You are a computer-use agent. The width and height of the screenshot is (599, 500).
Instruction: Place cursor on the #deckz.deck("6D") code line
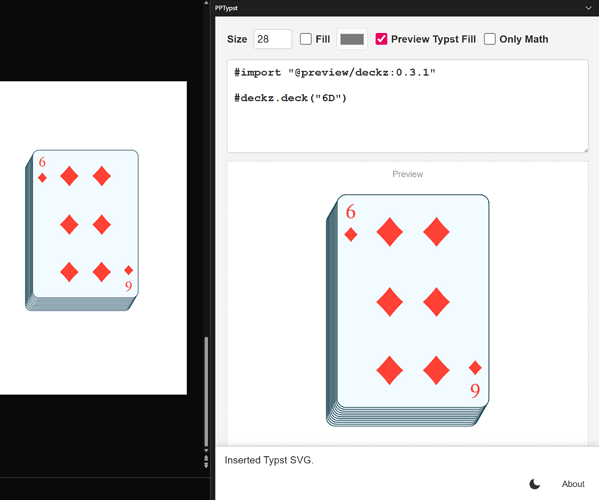click(x=290, y=98)
